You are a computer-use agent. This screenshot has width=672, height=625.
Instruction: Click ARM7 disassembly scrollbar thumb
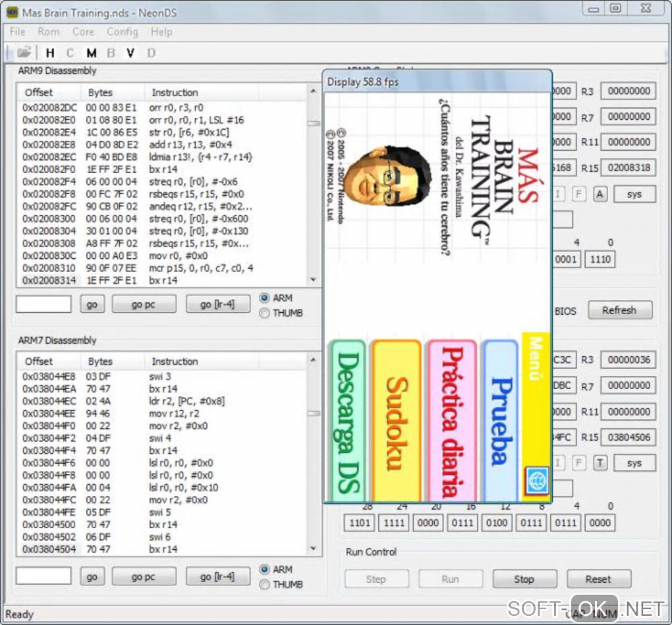[314, 414]
